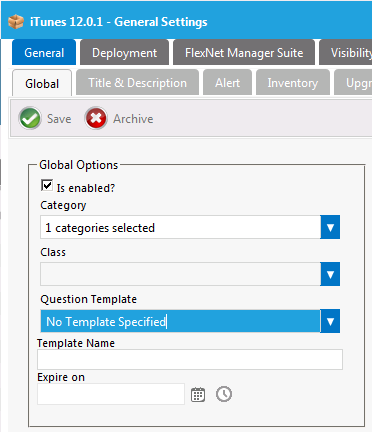Expand the Category dropdown arrow
Viewport: 372px width, 432px height.
coord(330,227)
